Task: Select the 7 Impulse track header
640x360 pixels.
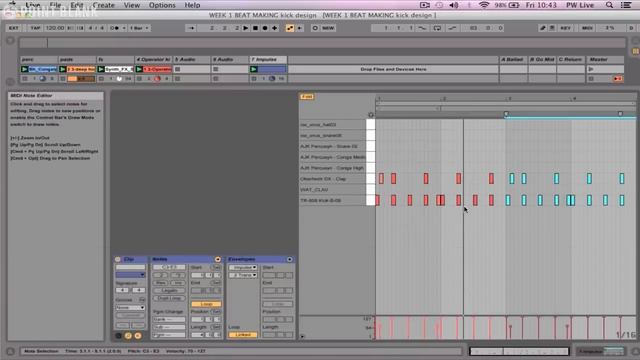Action: point(268,60)
